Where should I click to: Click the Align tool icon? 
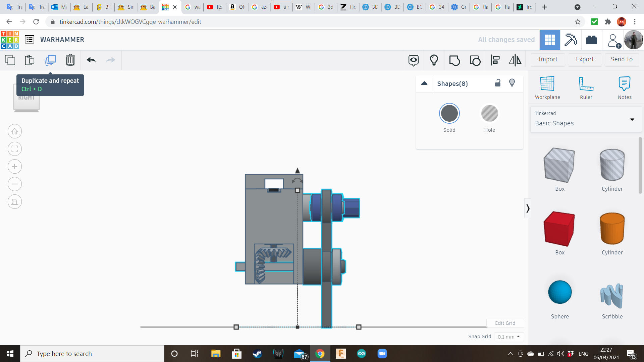495,60
